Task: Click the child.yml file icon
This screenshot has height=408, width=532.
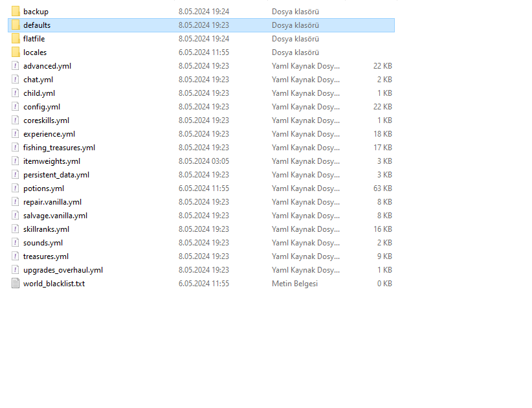Action: (x=16, y=93)
